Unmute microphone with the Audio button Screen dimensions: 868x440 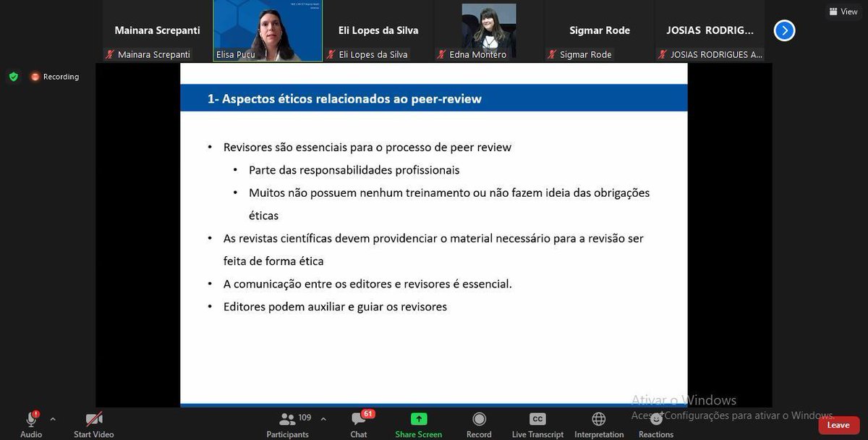pos(31,424)
